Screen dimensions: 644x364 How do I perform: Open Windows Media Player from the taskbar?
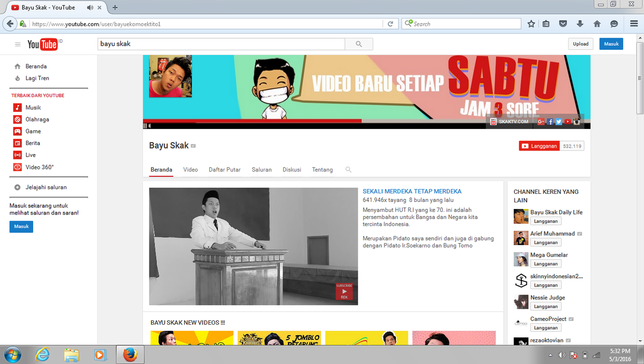click(x=100, y=355)
